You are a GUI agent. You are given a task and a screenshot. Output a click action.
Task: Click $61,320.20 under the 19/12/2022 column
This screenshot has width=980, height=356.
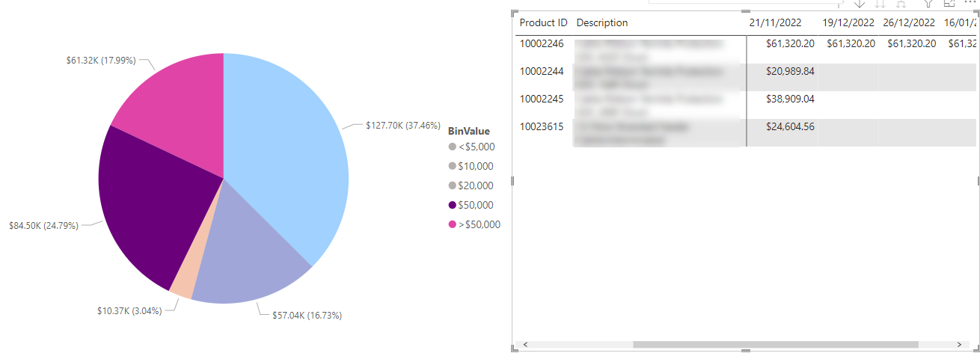click(851, 44)
